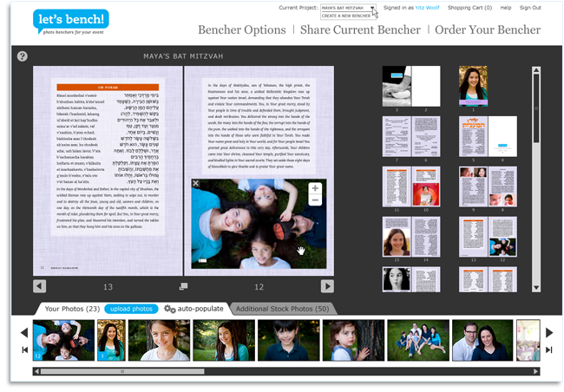Select cover page thumbnail with girl portrait
Screen dimensions: 564x392
(x=474, y=86)
